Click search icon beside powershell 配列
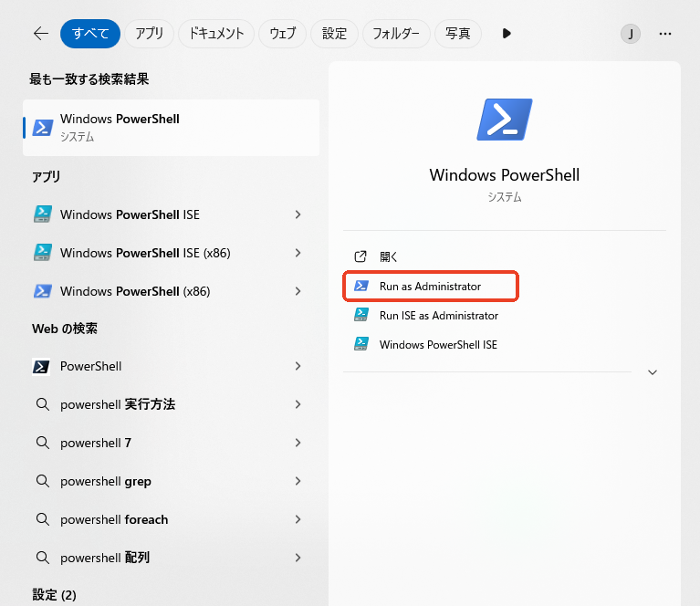 42,558
